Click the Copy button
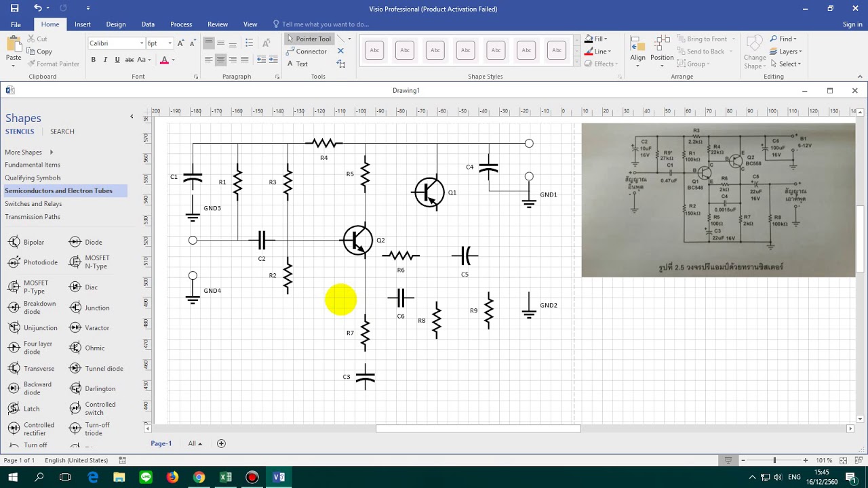The height and width of the screenshot is (488, 868). (x=39, y=52)
